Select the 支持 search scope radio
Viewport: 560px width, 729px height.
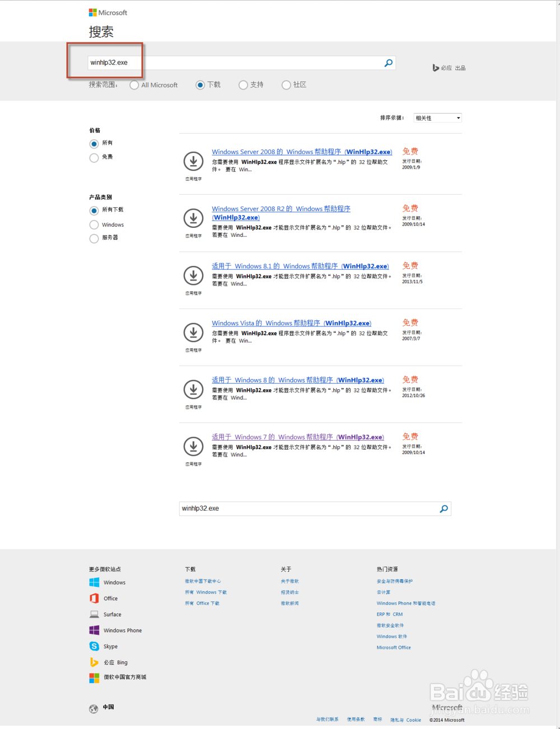[243, 85]
